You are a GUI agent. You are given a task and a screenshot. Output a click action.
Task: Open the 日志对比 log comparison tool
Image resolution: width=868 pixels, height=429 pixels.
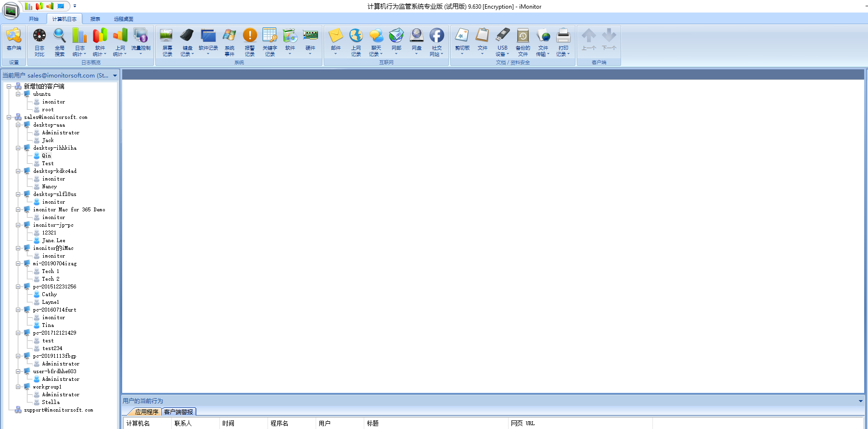(39, 42)
